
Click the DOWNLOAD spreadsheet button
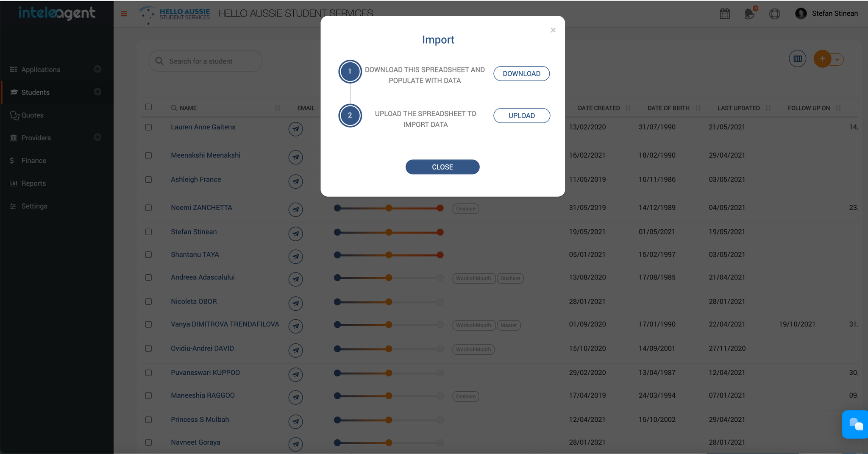521,73
